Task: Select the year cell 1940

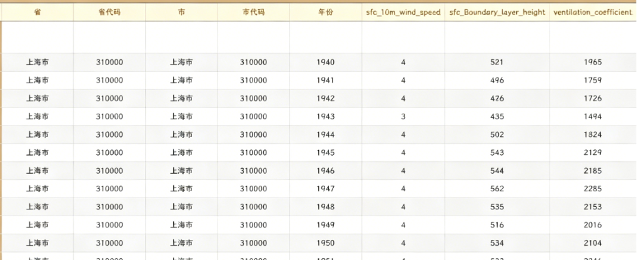Action: point(326,62)
